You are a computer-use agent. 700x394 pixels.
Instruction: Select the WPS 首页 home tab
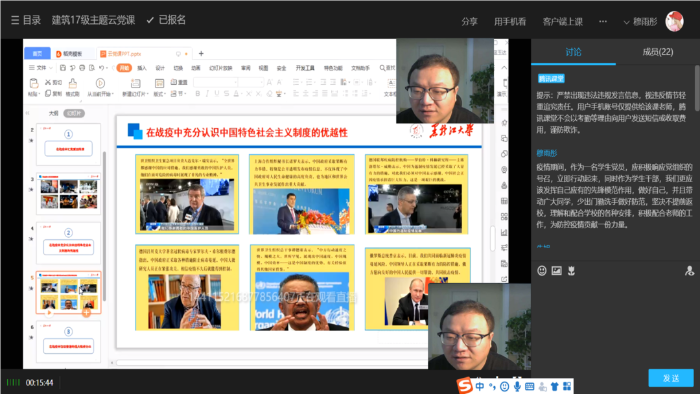37,54
